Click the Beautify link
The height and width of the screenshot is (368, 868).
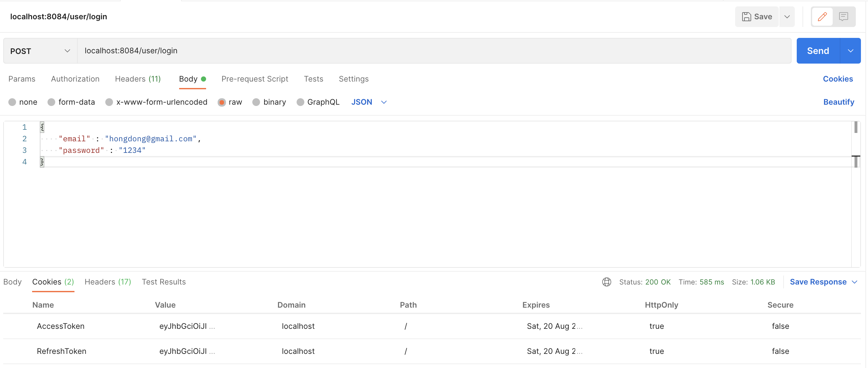838,102
